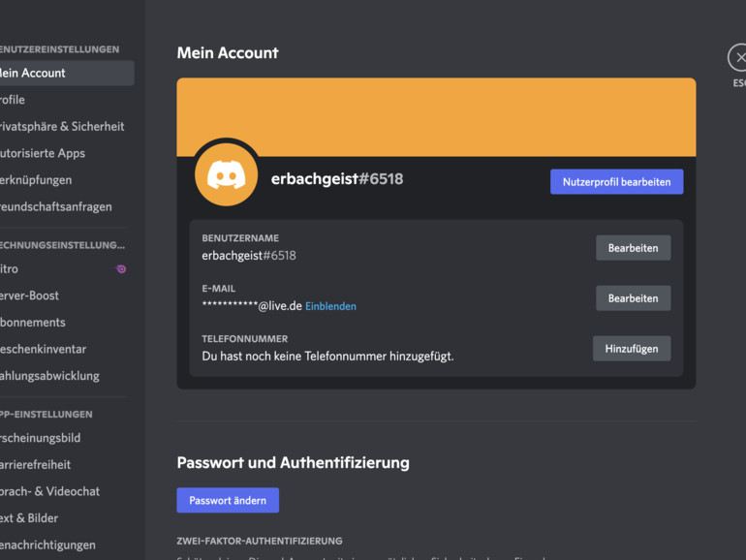This screenshot has height=560, width=746.
Task: Click the Nitro badge icon in sidebar
Action: click(x=121, y=268)
